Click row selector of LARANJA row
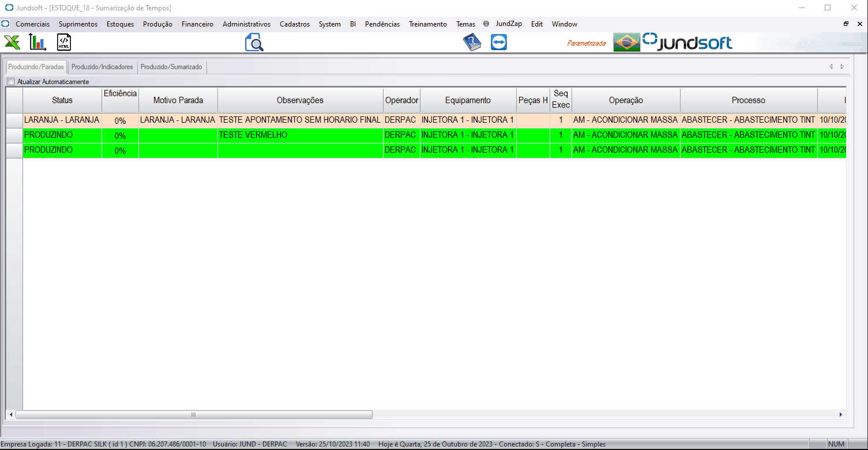 click(14, 120)
